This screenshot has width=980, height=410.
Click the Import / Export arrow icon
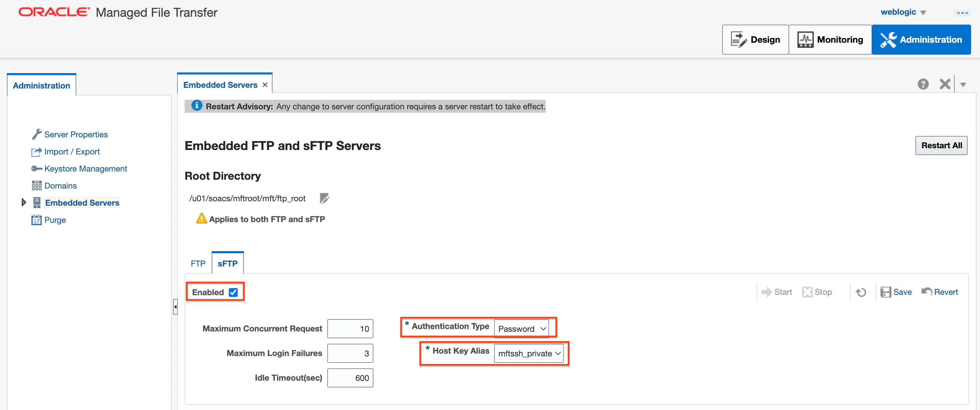click(x=37, y=152)
